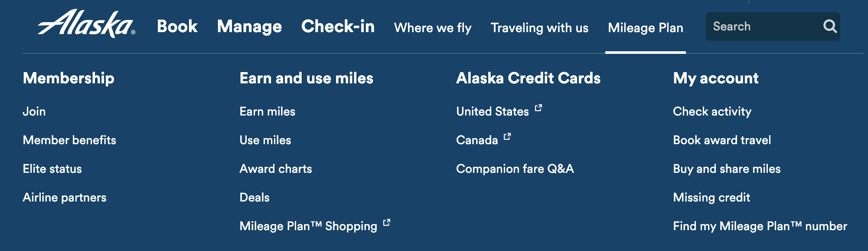Expand the Traveling with us menu

click(x=539, y=28)
